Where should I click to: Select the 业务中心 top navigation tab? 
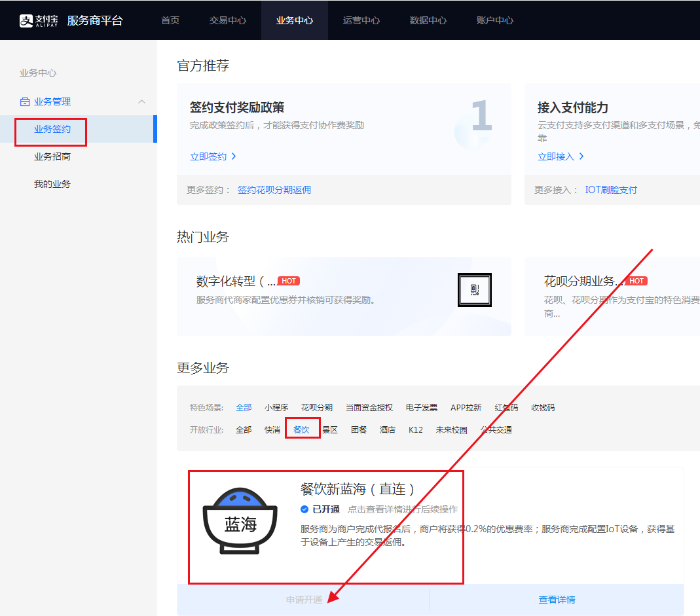pyautogui.click(x=295, y=20)
